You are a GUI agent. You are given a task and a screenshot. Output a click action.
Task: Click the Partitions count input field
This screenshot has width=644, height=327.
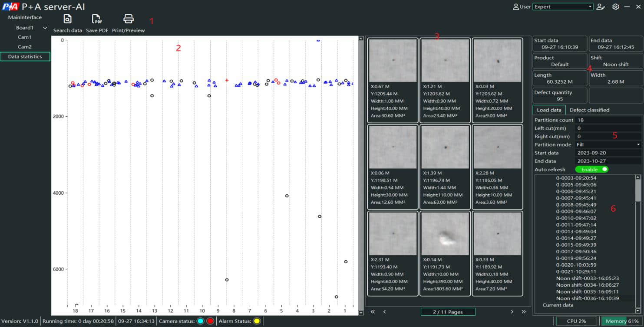608,120
